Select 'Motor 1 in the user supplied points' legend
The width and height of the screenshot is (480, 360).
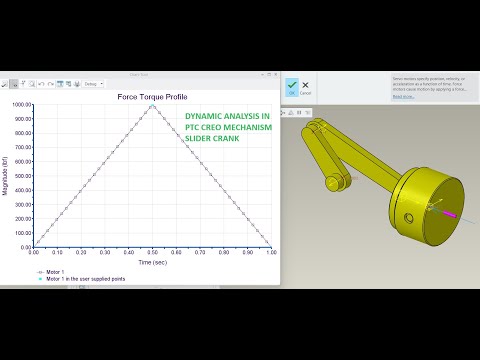[x=82, y=279]
